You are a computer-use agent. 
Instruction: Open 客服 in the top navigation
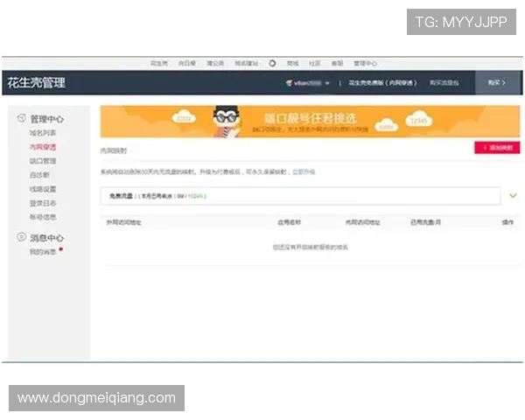point(337,63)
